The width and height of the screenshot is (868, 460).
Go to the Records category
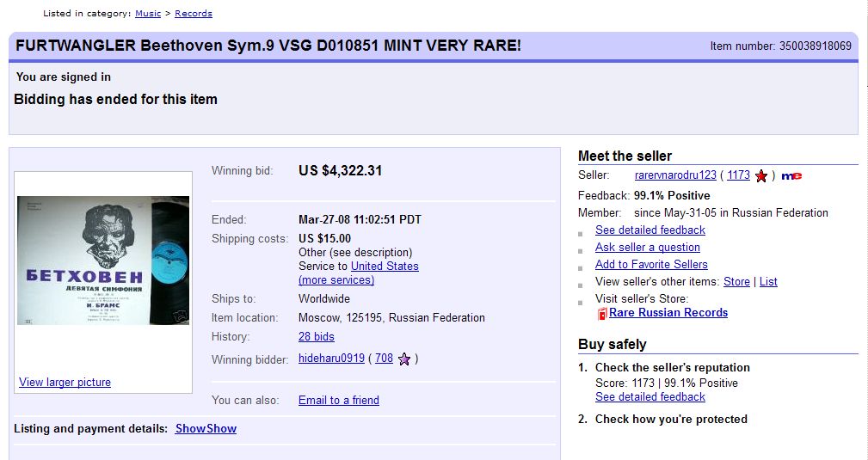coord(194,14)
